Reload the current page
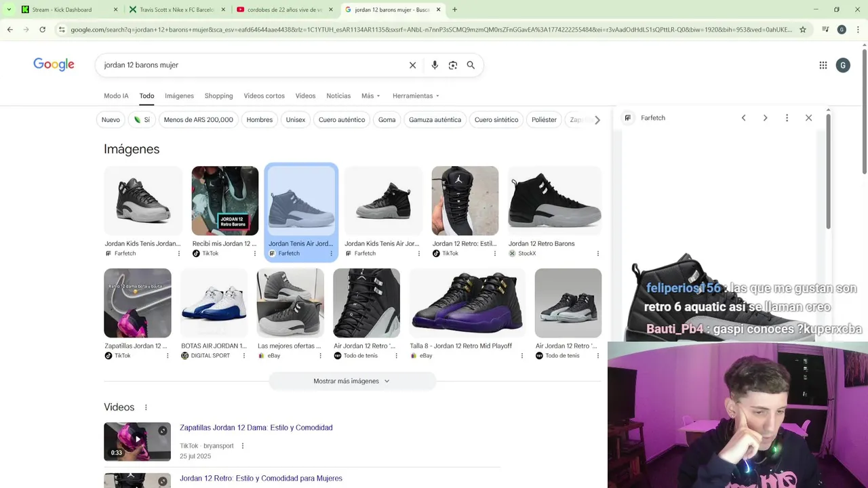Viewport: 868px width, 488px height. pos(42,29)
